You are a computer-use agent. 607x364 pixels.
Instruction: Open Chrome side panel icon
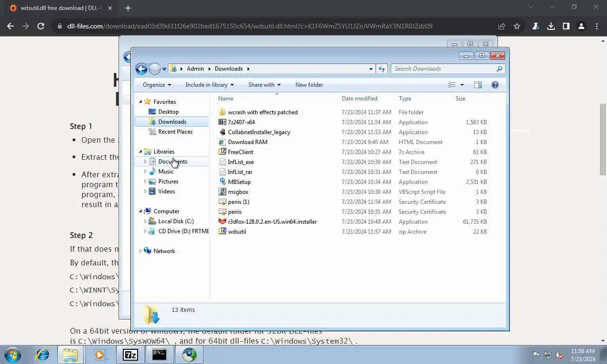[x=566, y=26]
